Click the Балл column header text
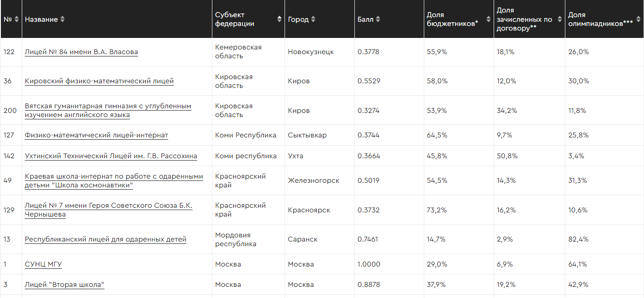 click(365, 19)
